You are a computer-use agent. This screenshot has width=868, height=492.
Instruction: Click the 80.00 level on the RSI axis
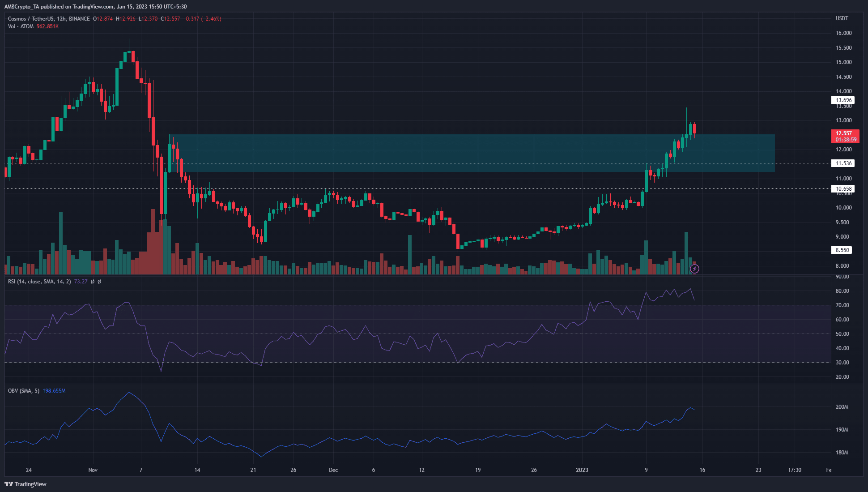point(842,291)
